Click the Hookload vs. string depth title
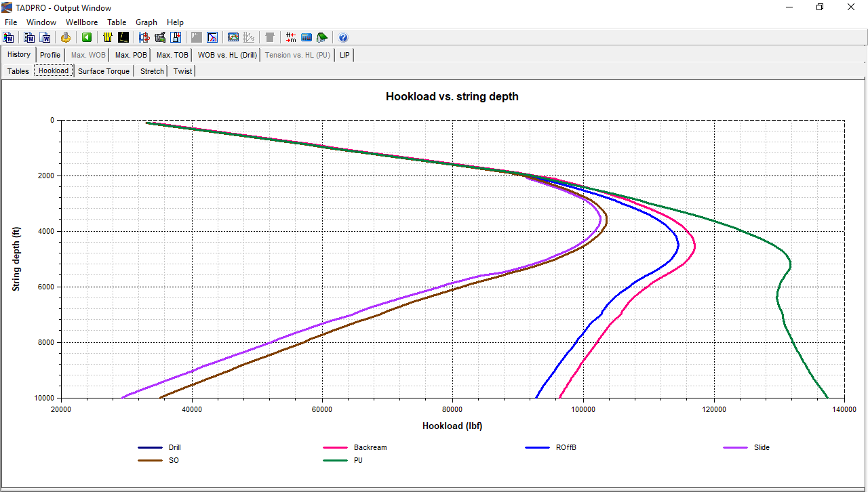Viewport: 868px width, 492px height. click(x=452, y=96)
